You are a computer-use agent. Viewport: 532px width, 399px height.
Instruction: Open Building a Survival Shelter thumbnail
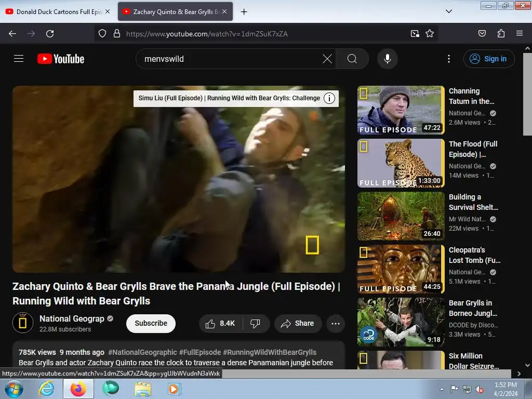pos(401,216)
